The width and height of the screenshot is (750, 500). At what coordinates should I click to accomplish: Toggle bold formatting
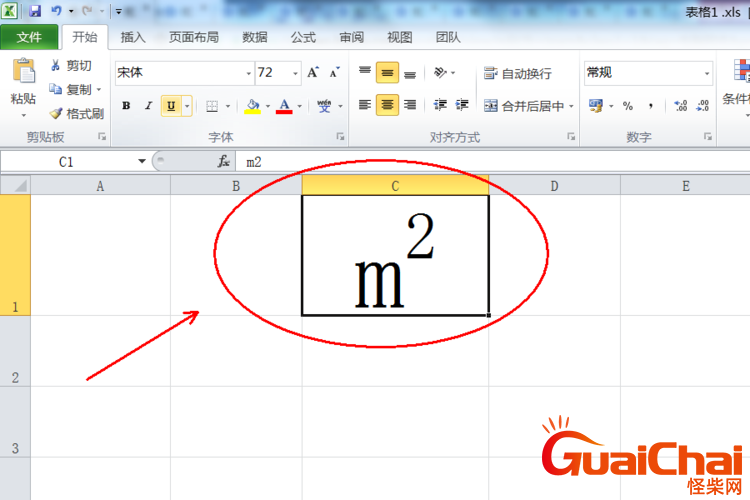pyautogui.click(x=126, y=105)
